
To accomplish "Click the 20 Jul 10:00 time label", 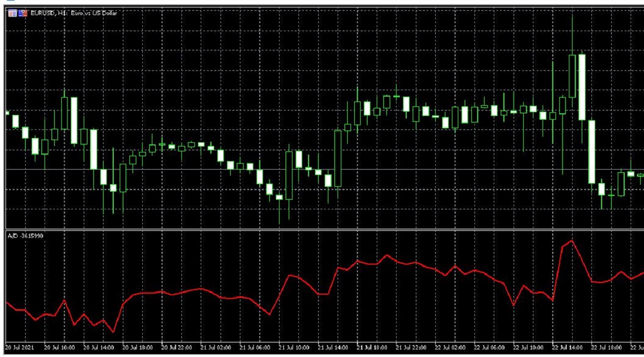I will point(60,348).
